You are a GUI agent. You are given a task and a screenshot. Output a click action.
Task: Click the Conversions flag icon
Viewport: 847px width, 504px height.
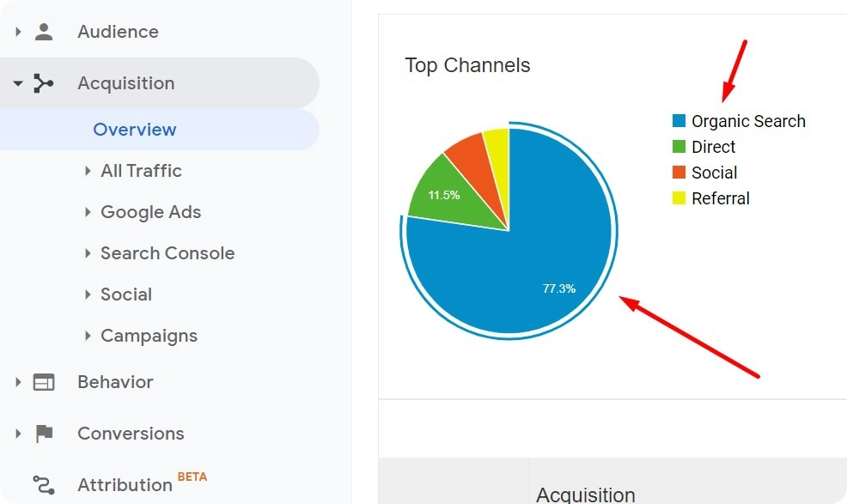(x=44, y=434)
